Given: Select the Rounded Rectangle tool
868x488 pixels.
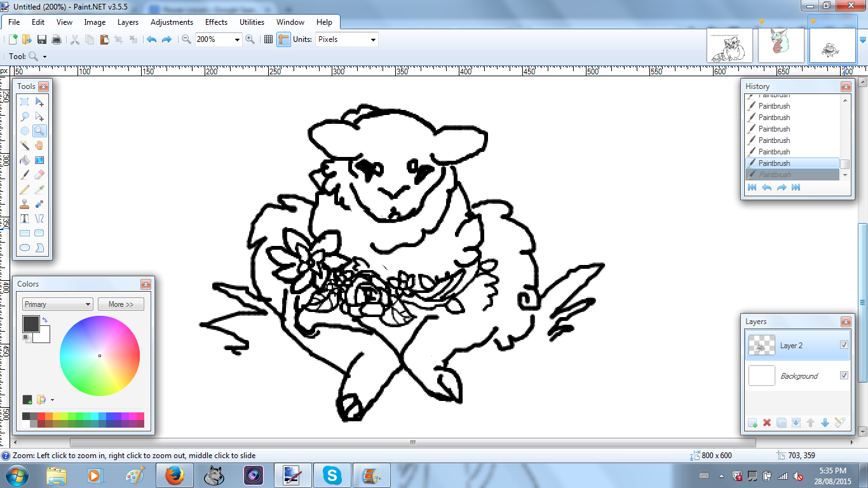Looking at the screenshot, I should [x=39, y=233].
